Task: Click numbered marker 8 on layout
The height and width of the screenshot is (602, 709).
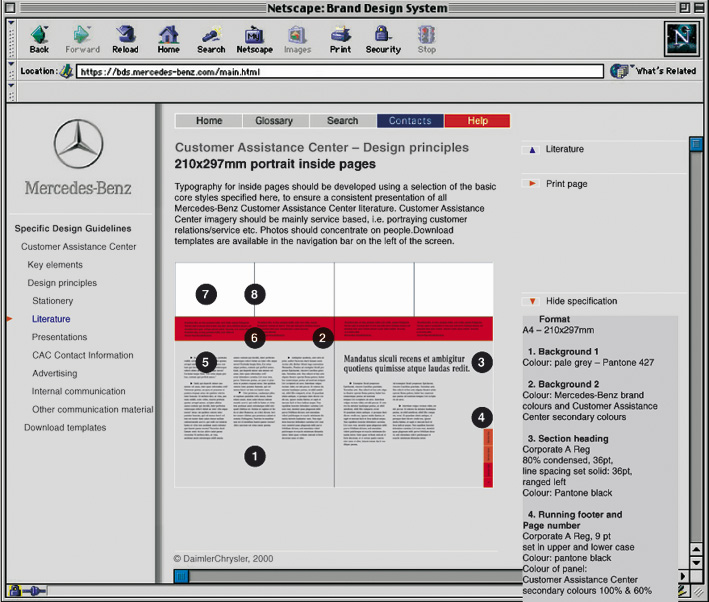Action: [255, 294]
